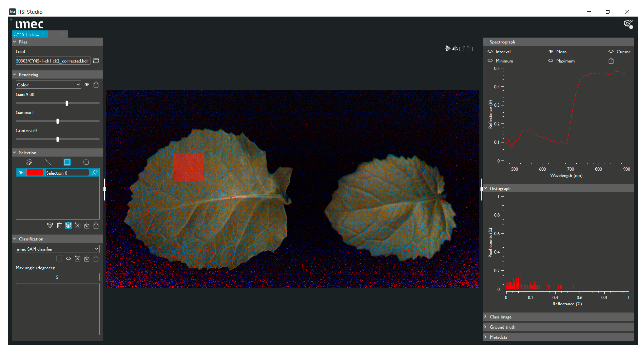Viewport: 644px width, 354px height.
Task: Open the Color rendering mode dropdown
Action: coord(48,85)
